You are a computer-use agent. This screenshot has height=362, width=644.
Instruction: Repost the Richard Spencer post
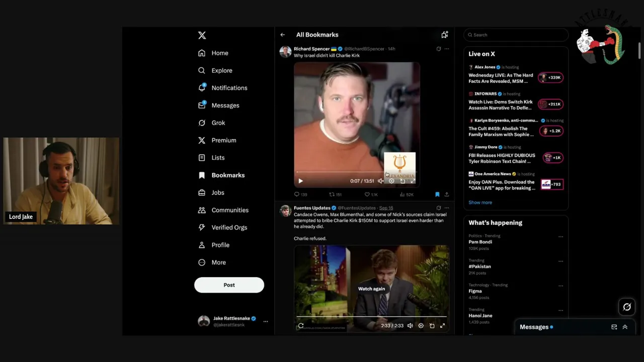pyautogui.click(x=335, y=195)
